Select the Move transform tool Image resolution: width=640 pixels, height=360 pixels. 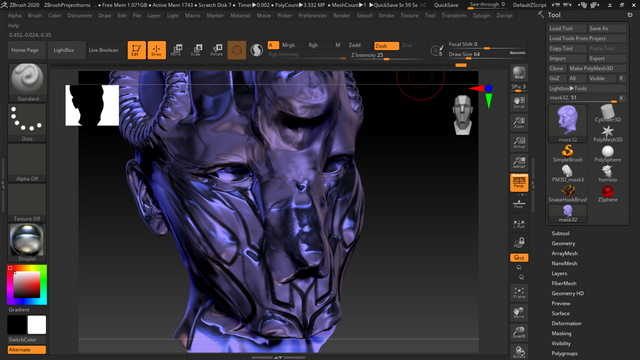coord(176,50)
